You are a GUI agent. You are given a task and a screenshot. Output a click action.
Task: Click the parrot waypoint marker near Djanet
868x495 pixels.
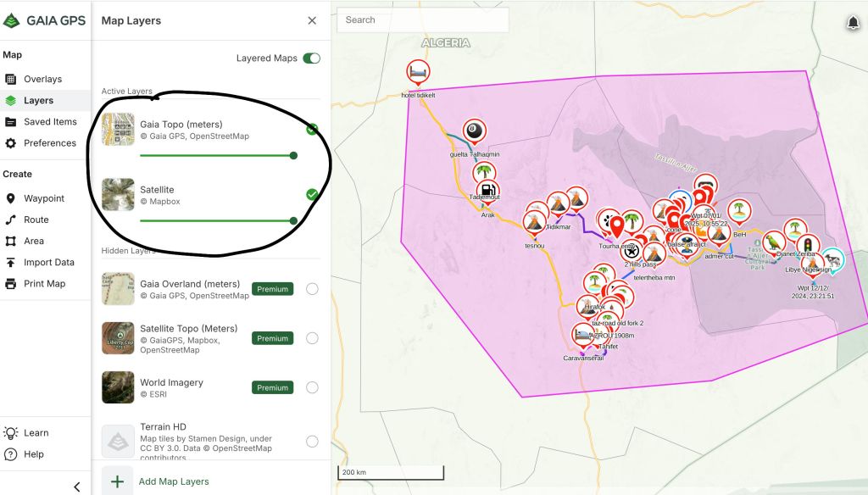(x=773, y=242)
